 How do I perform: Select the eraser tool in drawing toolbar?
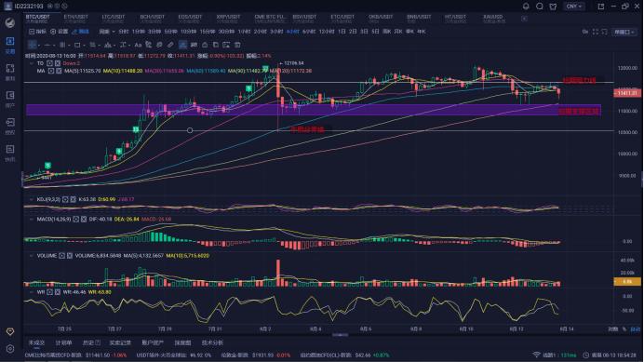(170, 45)
